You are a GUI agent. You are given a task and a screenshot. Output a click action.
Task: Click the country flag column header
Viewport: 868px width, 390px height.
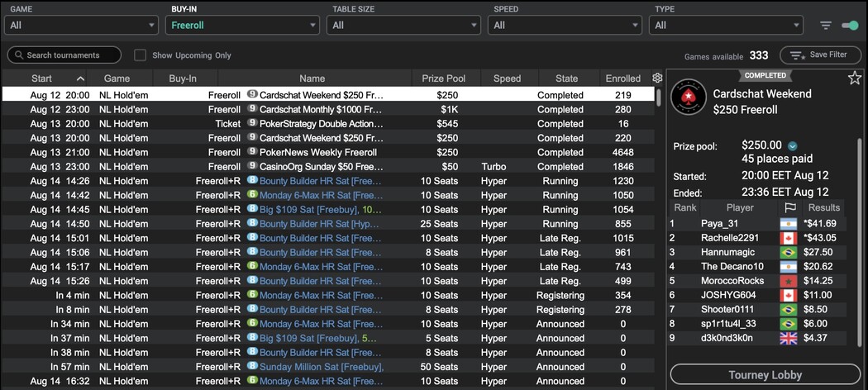click(x=789, y=208)
